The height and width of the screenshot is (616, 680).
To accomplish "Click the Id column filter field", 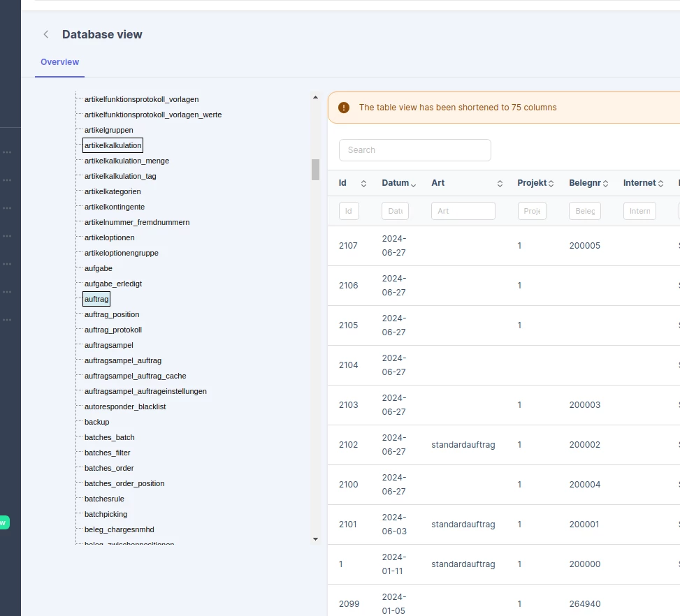I will 349,211.
